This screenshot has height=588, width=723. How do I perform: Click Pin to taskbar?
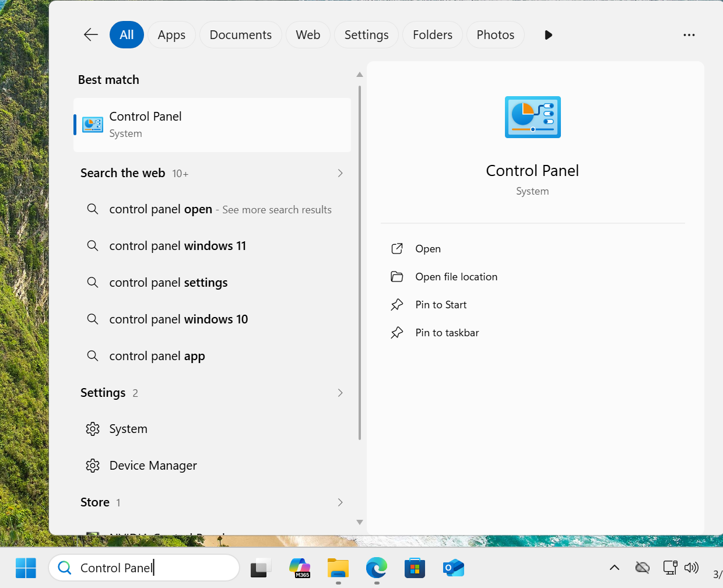tap(447, 333)
